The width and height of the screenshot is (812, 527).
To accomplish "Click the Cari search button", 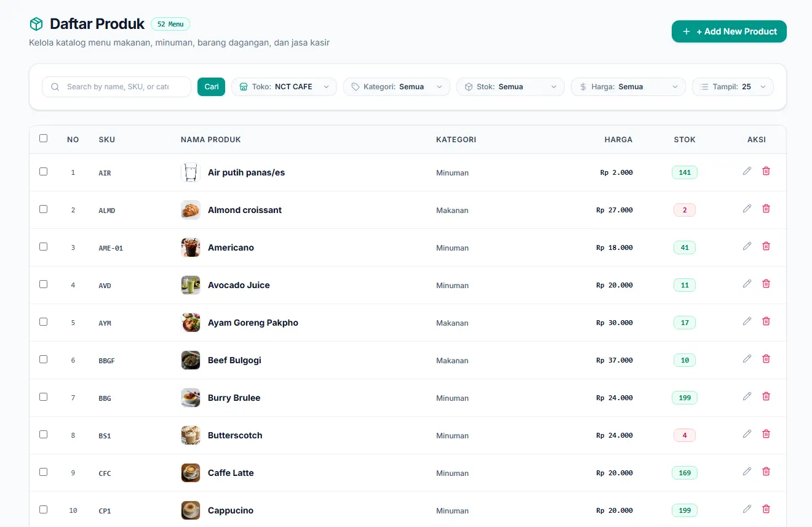I will [212, 87].
